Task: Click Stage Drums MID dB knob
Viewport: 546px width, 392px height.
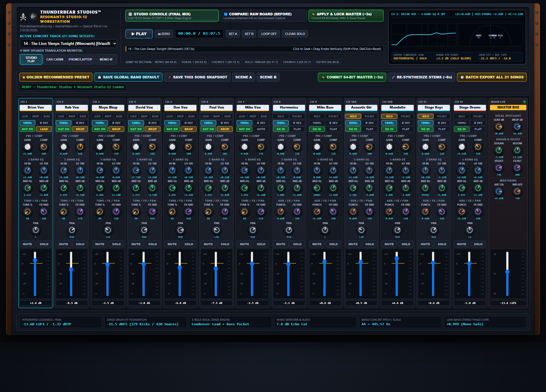Action: (x=478, y=188)
